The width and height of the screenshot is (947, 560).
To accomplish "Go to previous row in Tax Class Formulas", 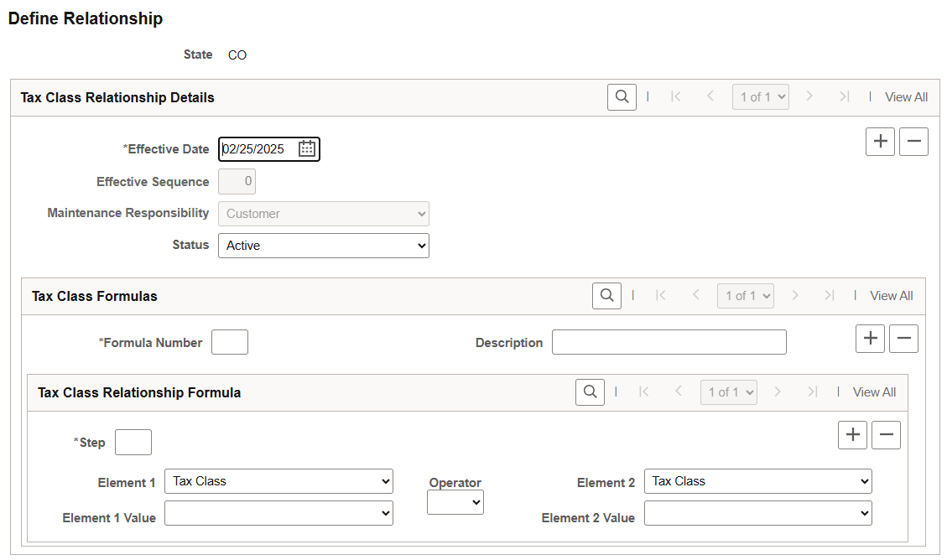I will [x=695, y=295].
